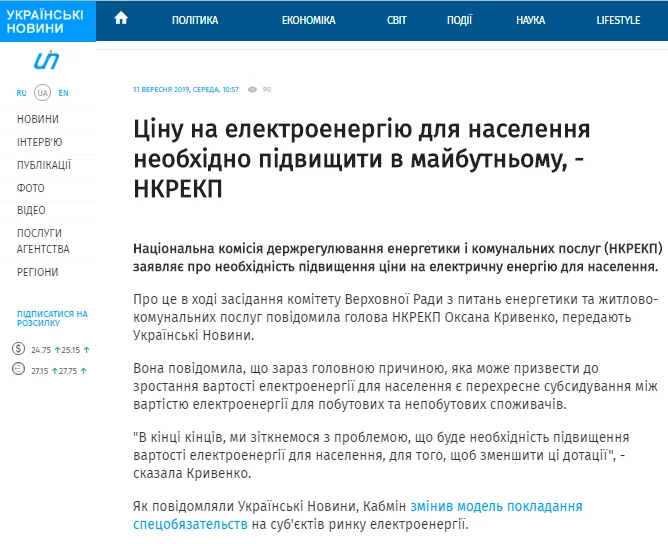This screenshot has width=668, height=544.
Task: Click the paragraph mentioning Оксана Кривенко
Action: click(x=395, y=317)
